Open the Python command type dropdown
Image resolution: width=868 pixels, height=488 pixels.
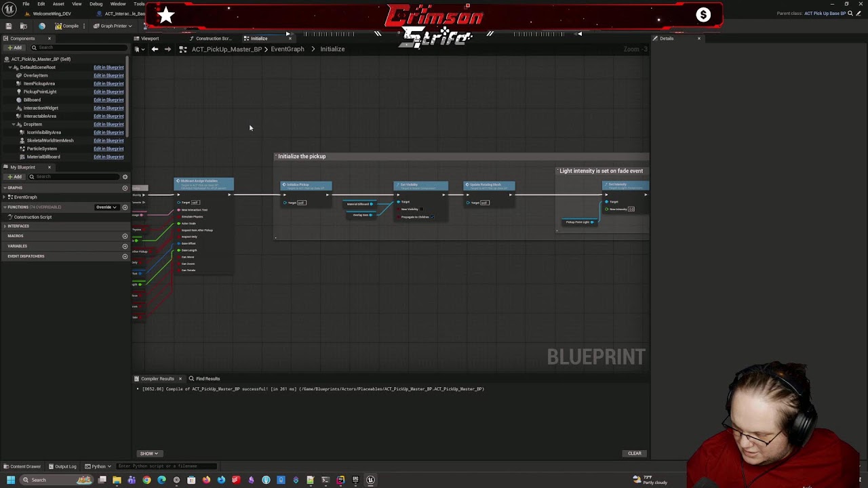click(x=98, y=466)
